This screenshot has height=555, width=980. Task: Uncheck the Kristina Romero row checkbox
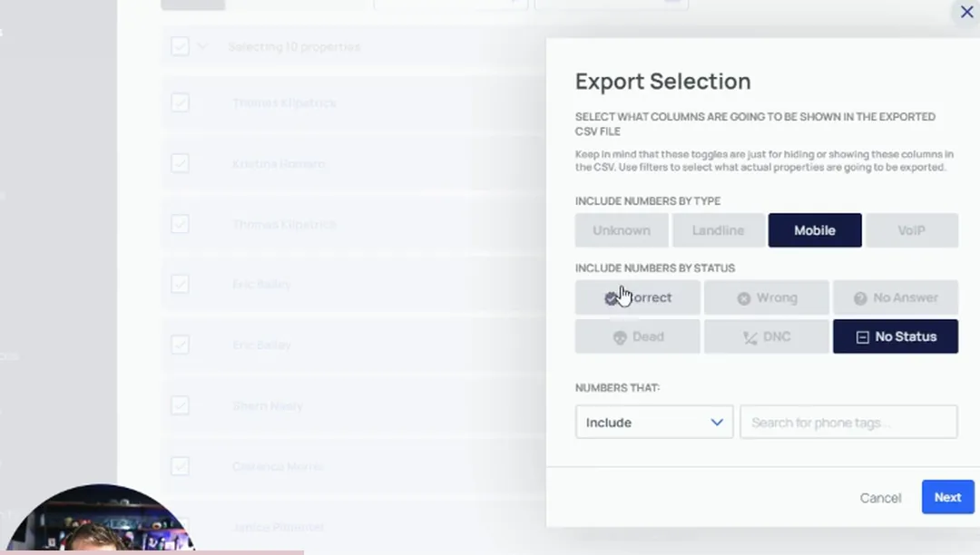[180, 163]
